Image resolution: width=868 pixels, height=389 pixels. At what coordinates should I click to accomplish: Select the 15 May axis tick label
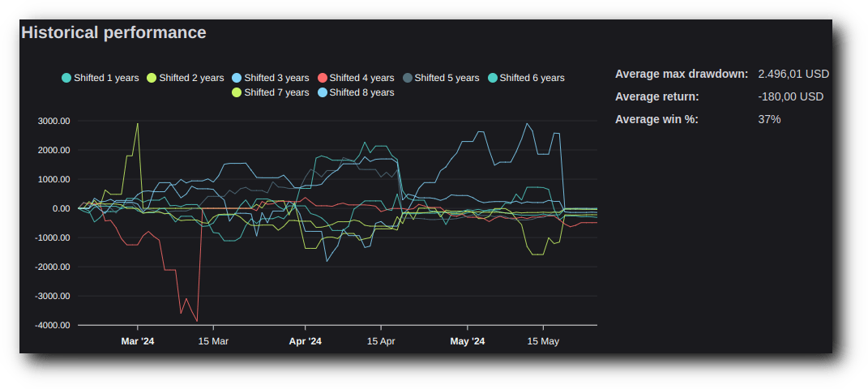[543, 341]
